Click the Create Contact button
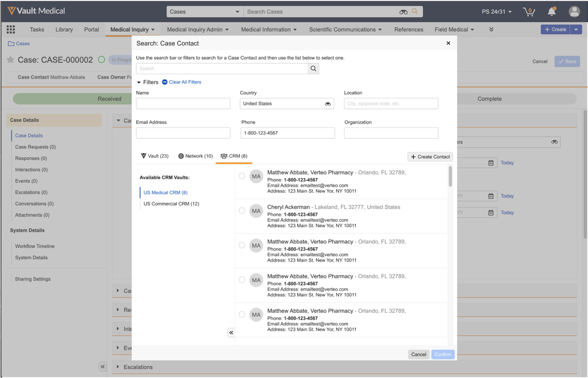The image size is (588, 378). pos(430,157)
